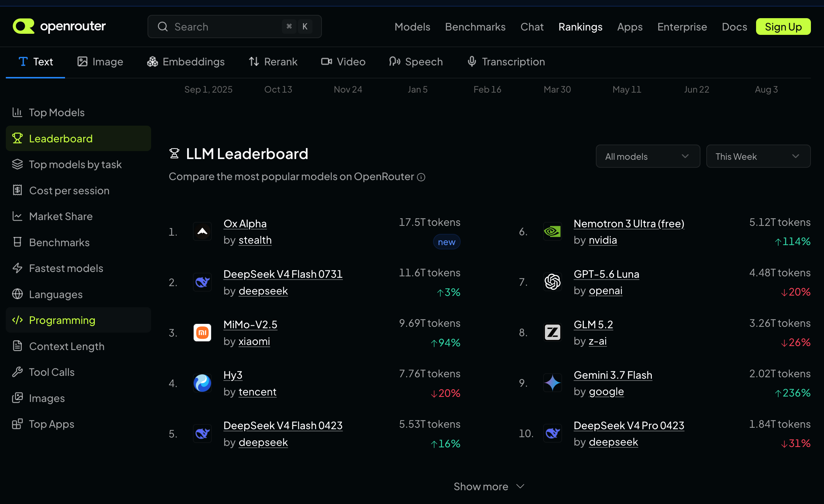The height and width of the screenshot is (504, 824).
Task: Open Apps in the top navigation
Action: [630, 27]
